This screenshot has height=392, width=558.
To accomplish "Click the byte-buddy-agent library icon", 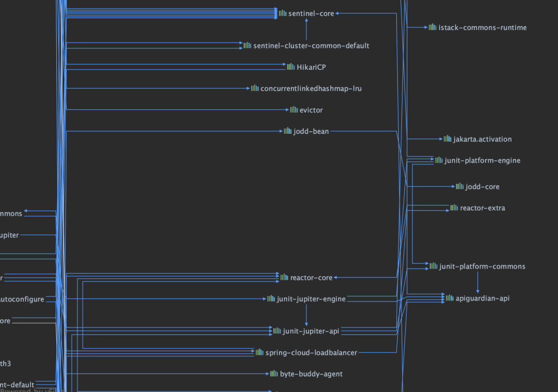I will coord(274,373).
